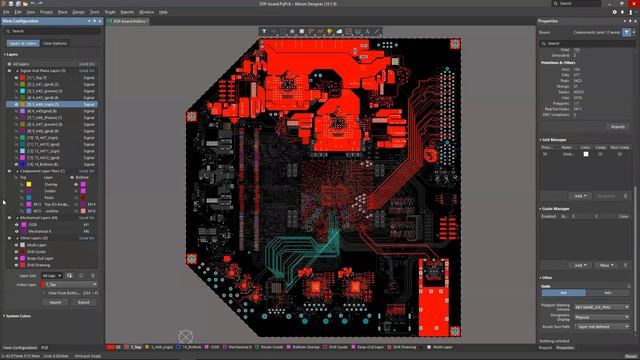Click the trash icon in the Guide Manager section
Image resolution: width=640 pixels, height=360 pixels.
[x=625, y=265]
